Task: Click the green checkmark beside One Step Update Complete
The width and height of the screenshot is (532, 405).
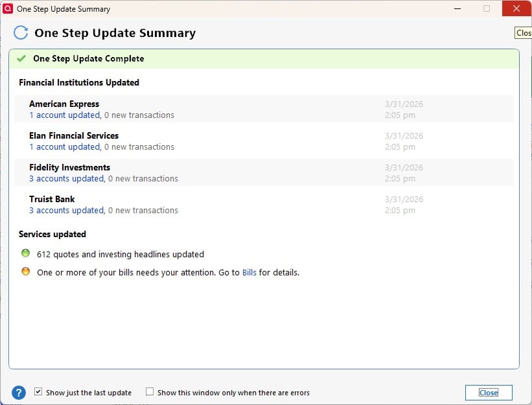Action: coord(21,58)
